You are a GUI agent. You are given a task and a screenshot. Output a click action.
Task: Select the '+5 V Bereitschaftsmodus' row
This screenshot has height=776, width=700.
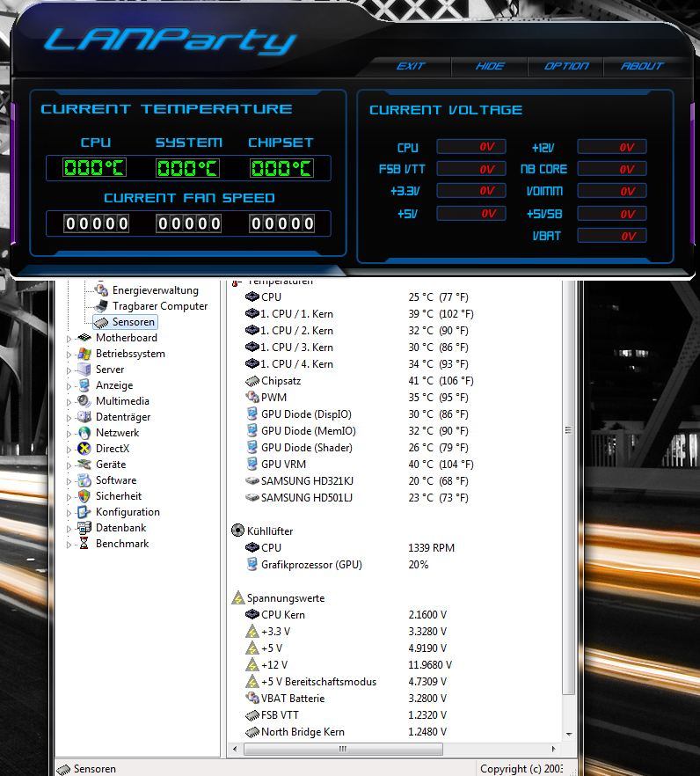coord(346,682)
